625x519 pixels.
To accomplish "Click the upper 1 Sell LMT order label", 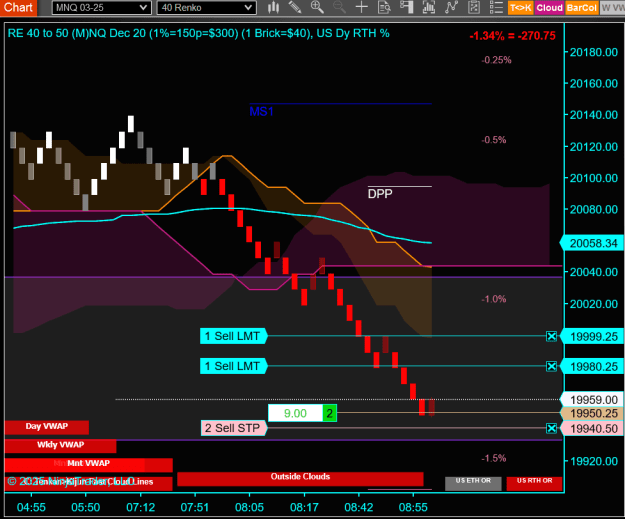I will (233, 336).
